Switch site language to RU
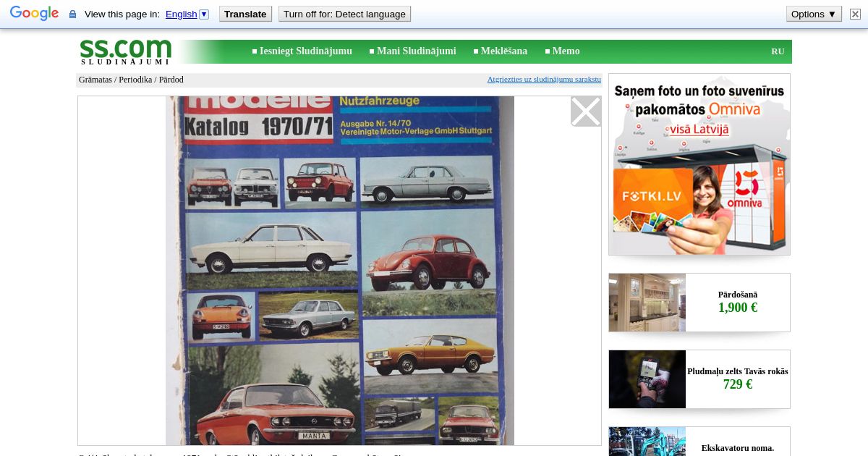The image size is (868, 456). pos(778,51)
